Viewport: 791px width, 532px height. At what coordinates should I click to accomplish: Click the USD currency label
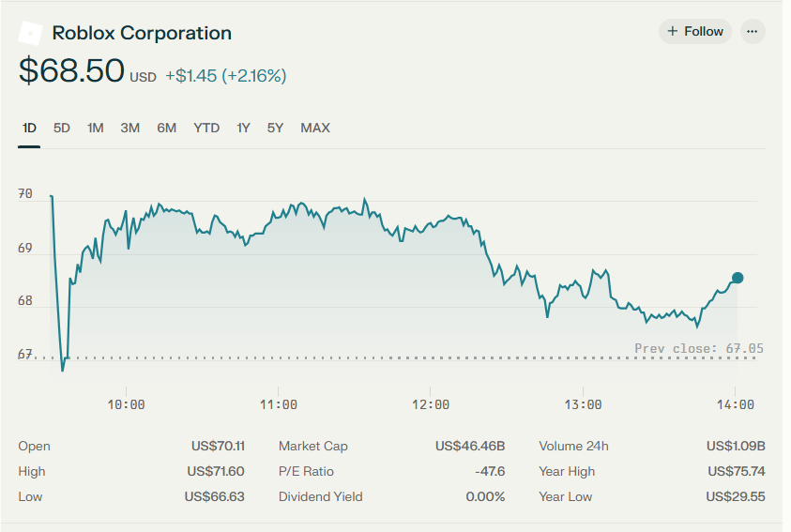click(144, 77)
